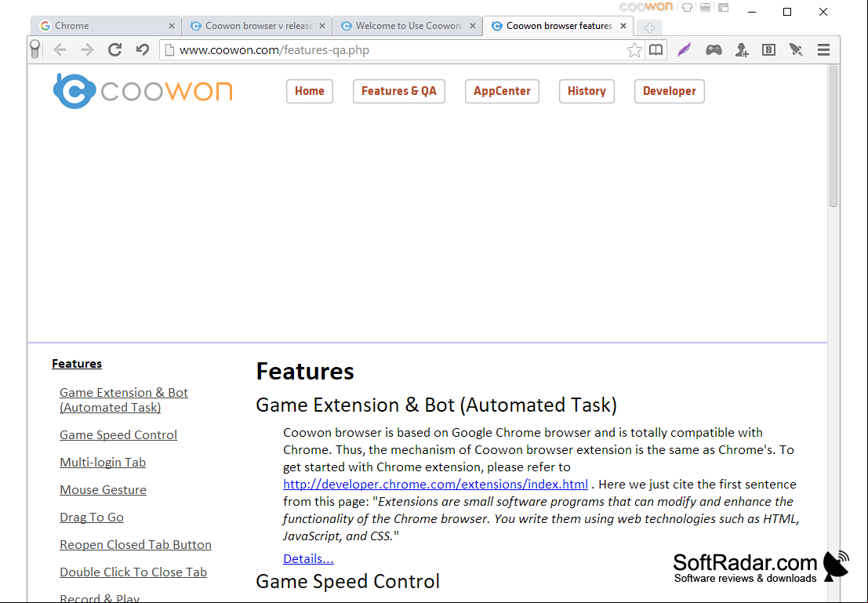
Task: Click the Features sidebar heading link
Action: [x=77, y=364]
